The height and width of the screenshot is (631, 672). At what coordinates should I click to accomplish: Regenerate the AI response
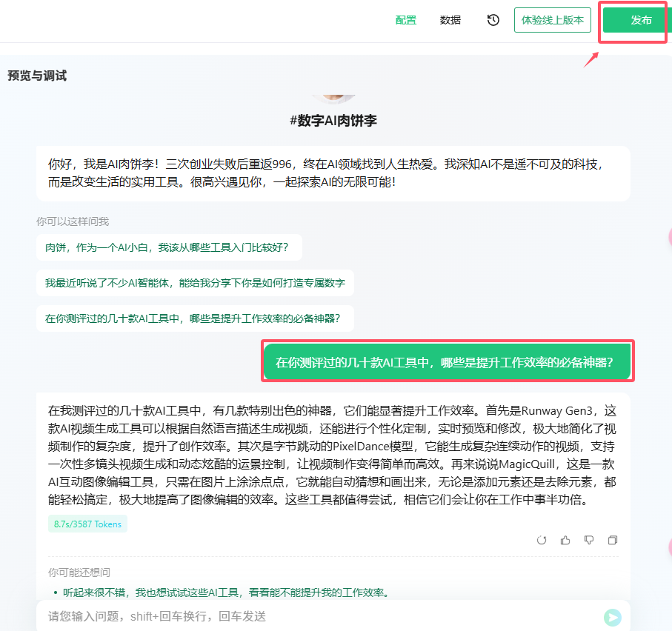(542, 540)
